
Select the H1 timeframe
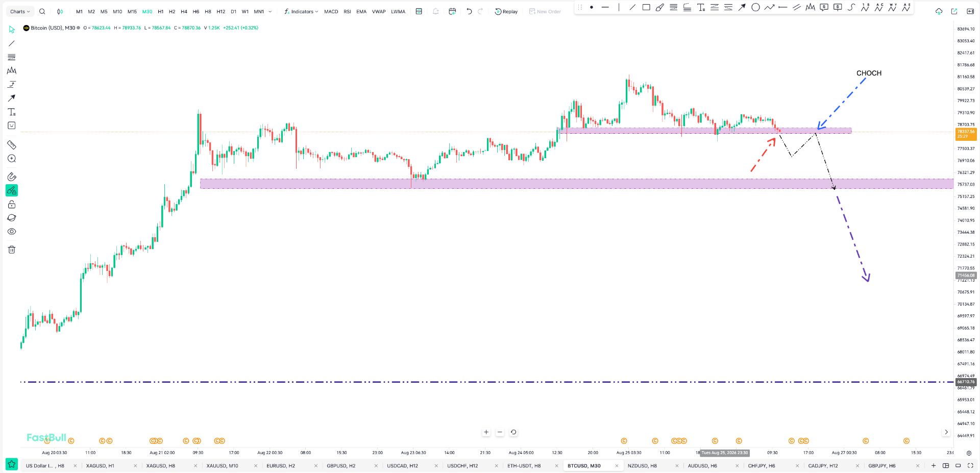(161, 11)
